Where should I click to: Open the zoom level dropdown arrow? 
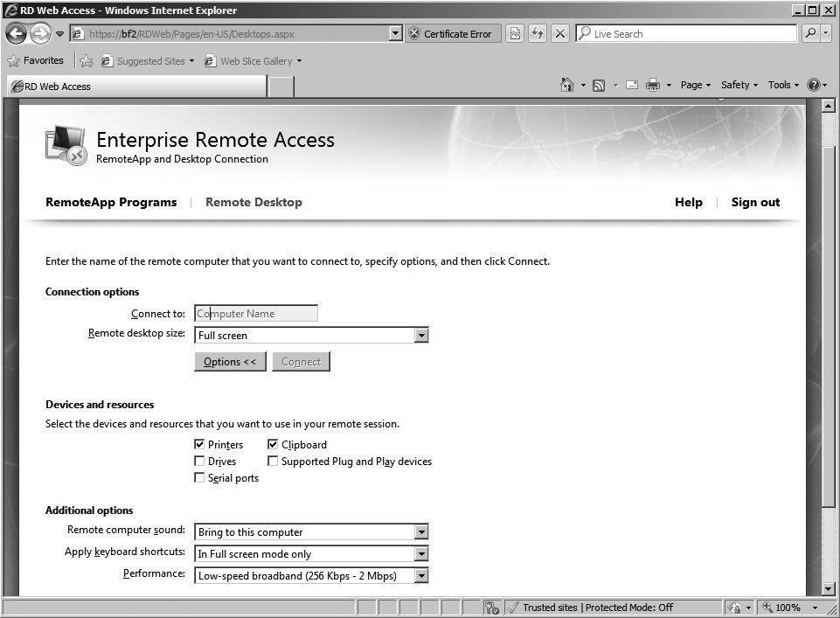[x=815, y=608]
